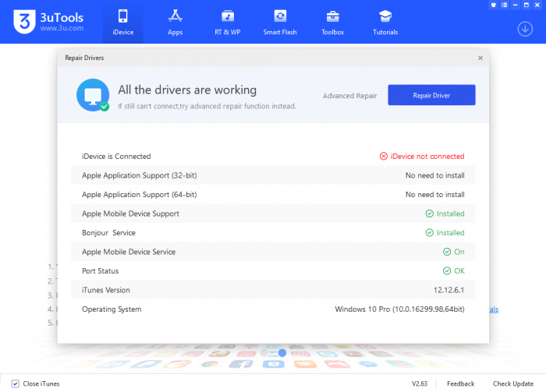Click the Bonjour Service installed checkmark
Image resolution: width=546 pixels, height=392 pixels.
pyautogui.click(x=429, y=233)
